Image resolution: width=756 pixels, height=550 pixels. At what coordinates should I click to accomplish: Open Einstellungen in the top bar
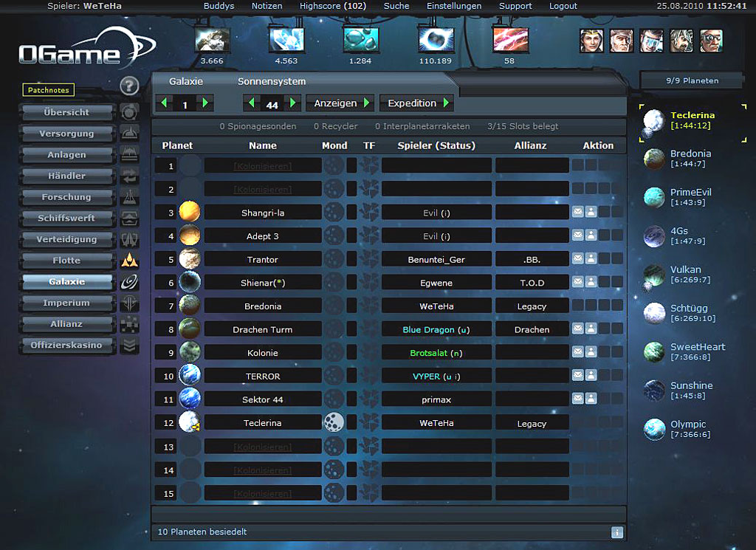(454, 6)
